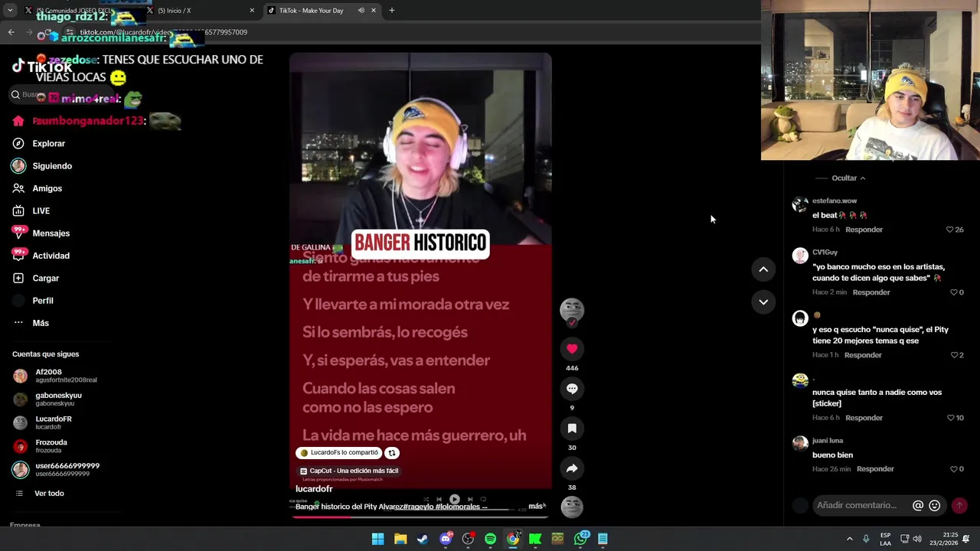Image resolution: width=980 pixels, height=551 pixels.
Task: Open the Siguiendo feed
Action: pos(52,166)
